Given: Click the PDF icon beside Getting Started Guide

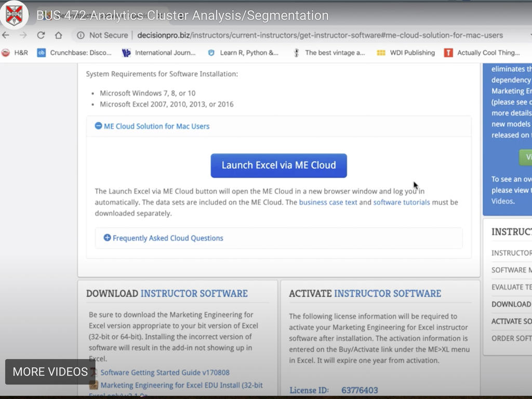Looking at the screenshot, I should (94, 372).
